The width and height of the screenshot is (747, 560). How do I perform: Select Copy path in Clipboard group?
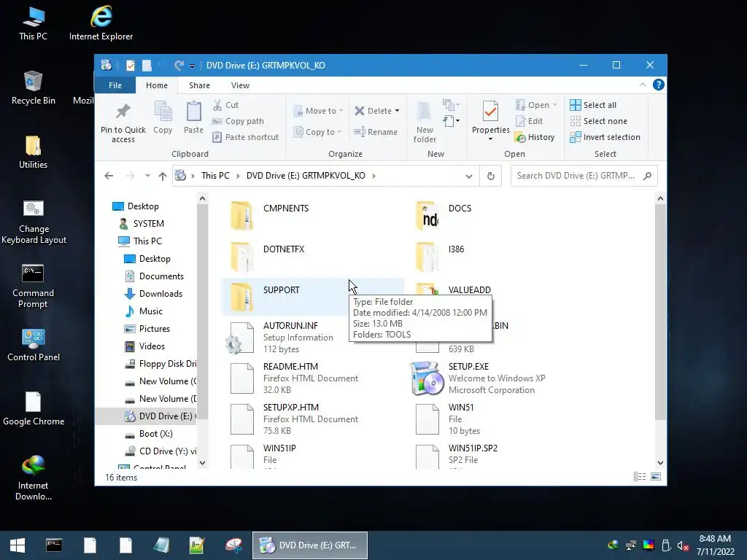[238, 121]
